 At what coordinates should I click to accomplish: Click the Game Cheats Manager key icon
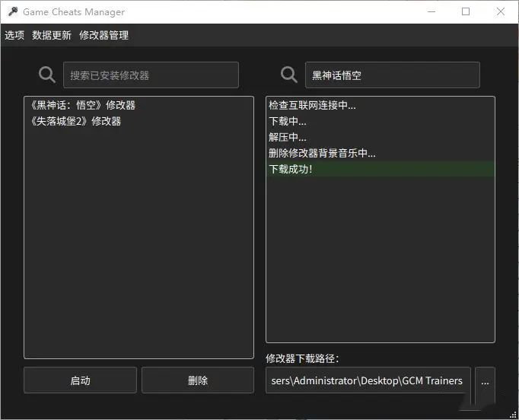click(x=12, y=12)
